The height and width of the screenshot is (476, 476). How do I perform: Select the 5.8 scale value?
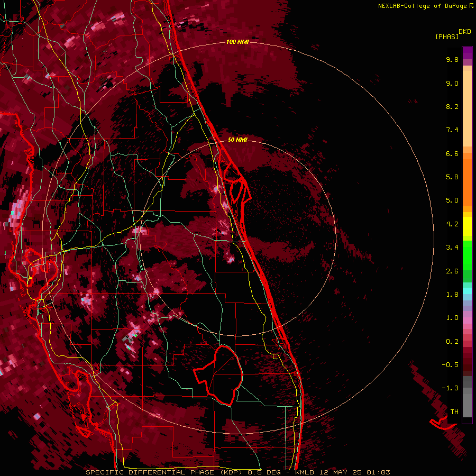click(x=452, y=177)
